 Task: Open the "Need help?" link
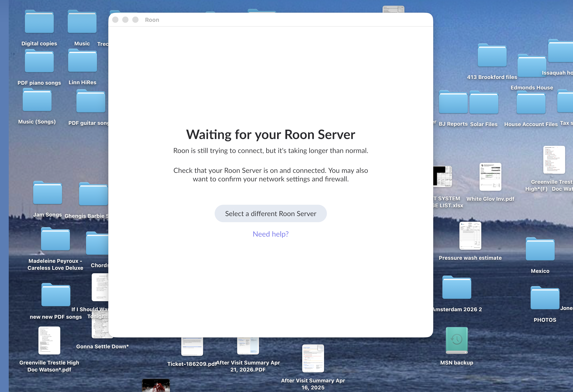[x=271, y=234]
